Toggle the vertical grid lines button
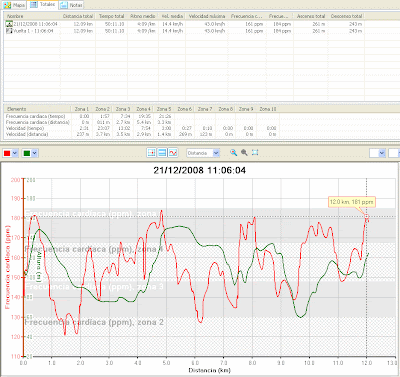 tap(152, 153)
